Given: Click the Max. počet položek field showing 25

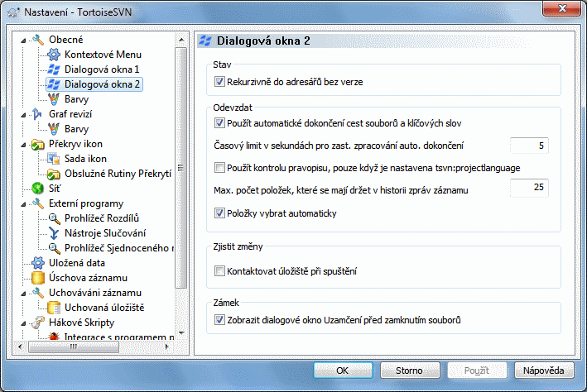Looking at the screenshot, I should click(529, 188).
